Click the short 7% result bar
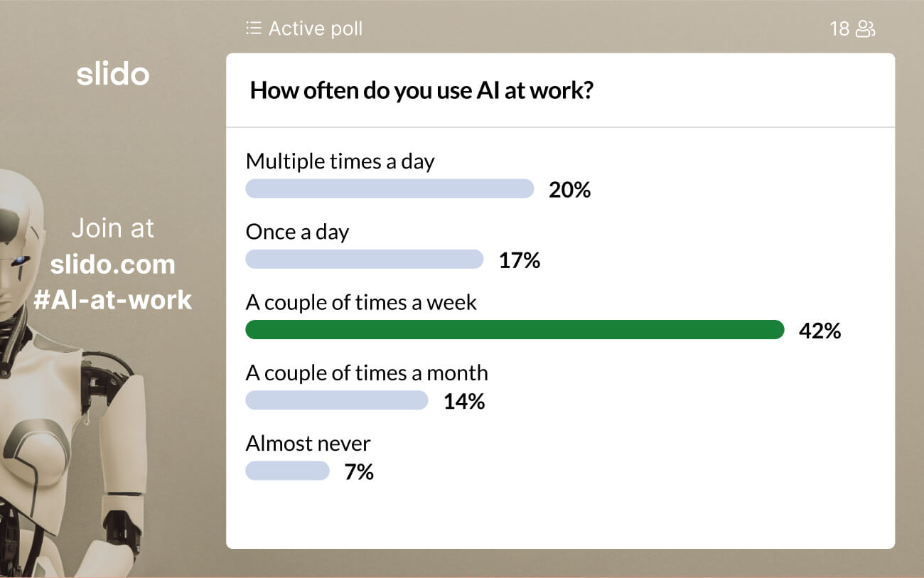This screenshot has height=578, width=924. 287,471
